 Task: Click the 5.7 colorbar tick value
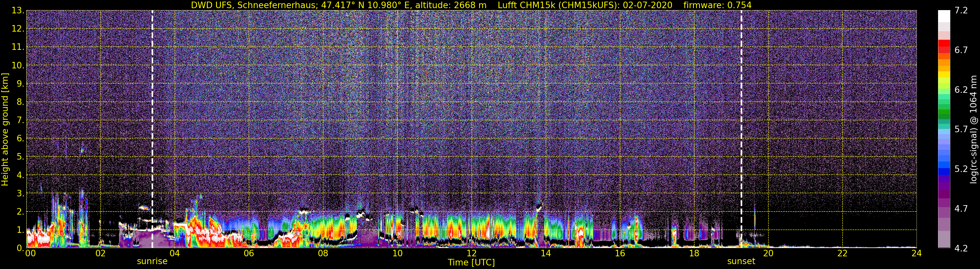pos(961,129)
